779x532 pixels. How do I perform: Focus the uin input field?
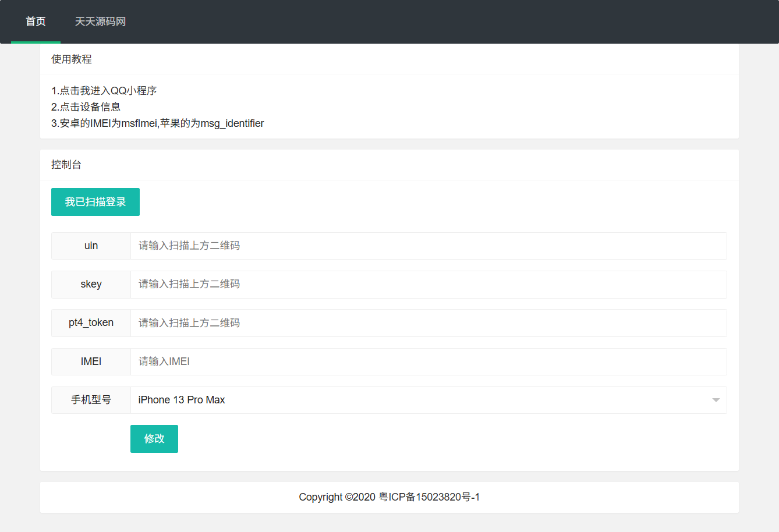(428, 246)
